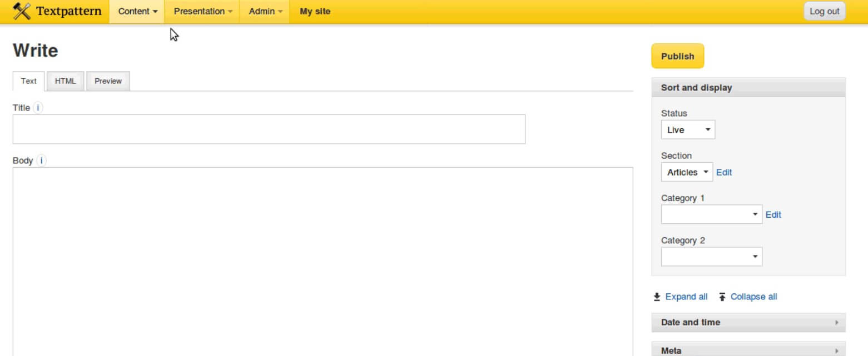Image resolution: width=868 pixels, height=356 pixels.
Task: Select the Text tab
Action: coord(28,81)
